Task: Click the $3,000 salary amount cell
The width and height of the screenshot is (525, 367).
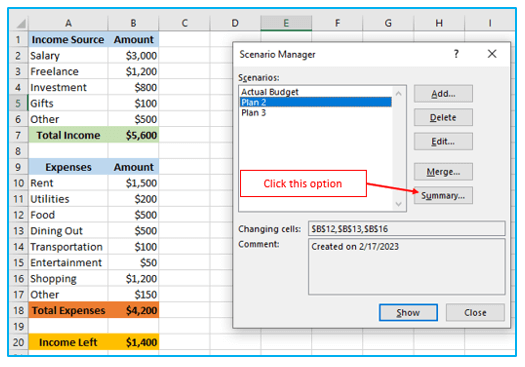Action: 133,56
